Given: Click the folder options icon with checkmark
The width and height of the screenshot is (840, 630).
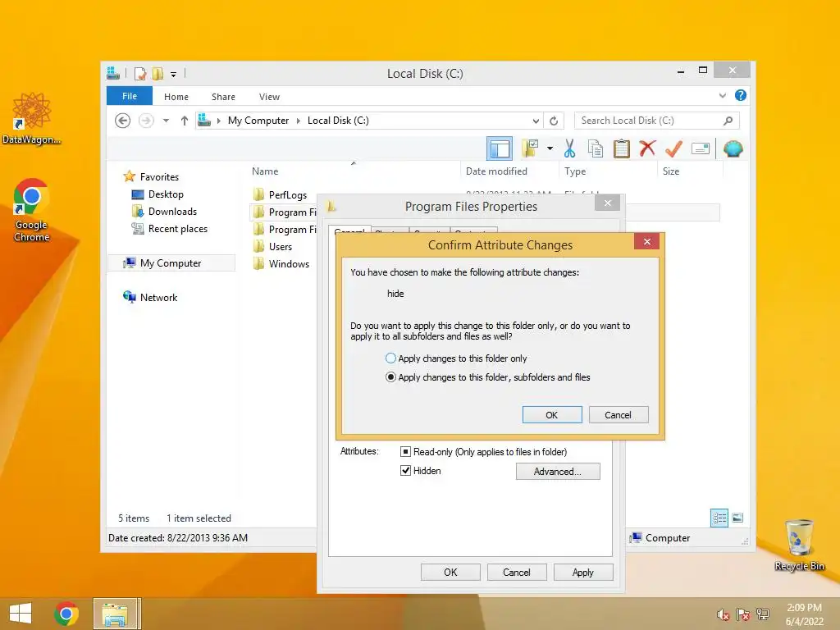Looking at the screenshot, I should click(531, 148).
